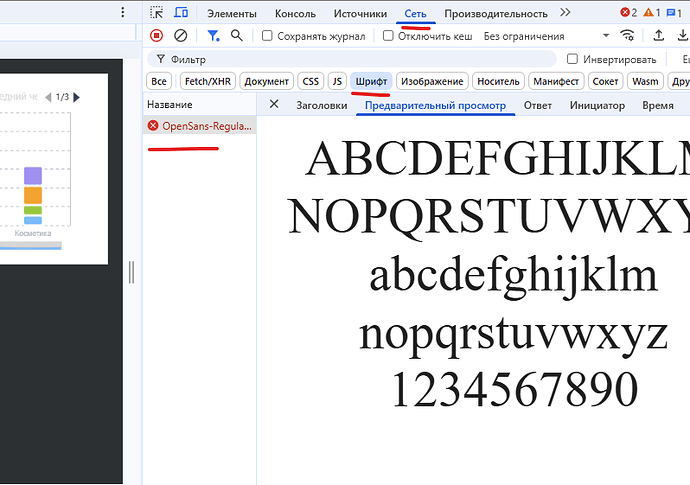Stop recording the network log

click(157, 35)
